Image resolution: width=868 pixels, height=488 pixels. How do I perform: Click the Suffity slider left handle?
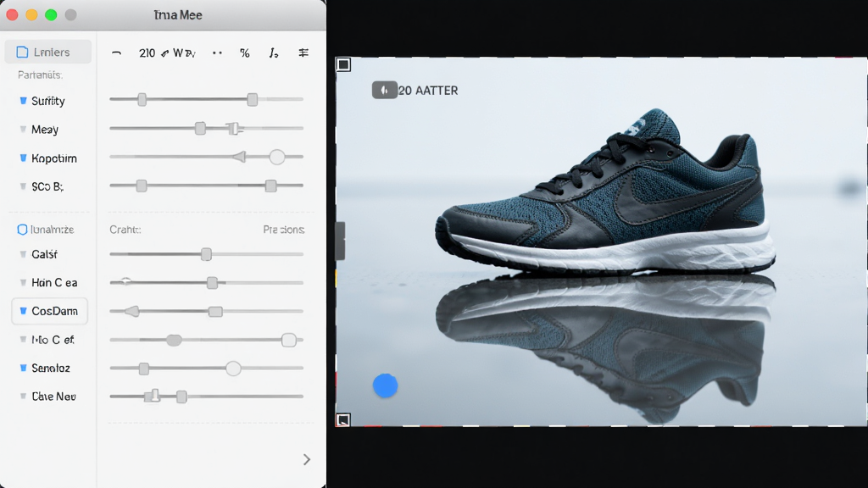pos(142,100)
